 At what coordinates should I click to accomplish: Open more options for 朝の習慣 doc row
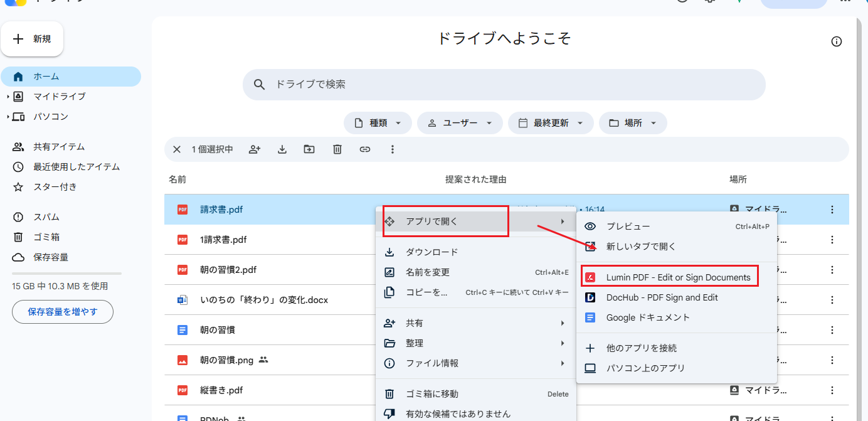(x=832, y=330)
